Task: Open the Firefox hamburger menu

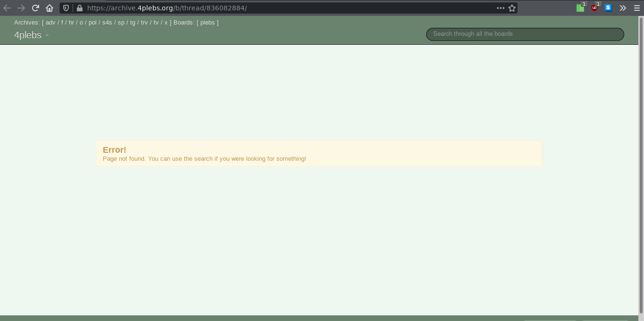Action: click(637, 8)
